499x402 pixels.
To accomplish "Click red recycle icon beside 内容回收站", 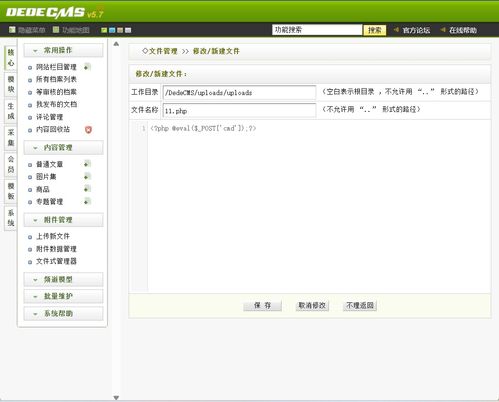I will click(x=88, y=130).
